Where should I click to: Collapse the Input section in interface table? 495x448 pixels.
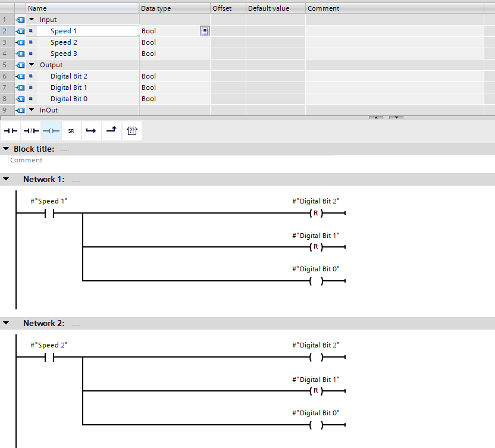tap(32, 20)
